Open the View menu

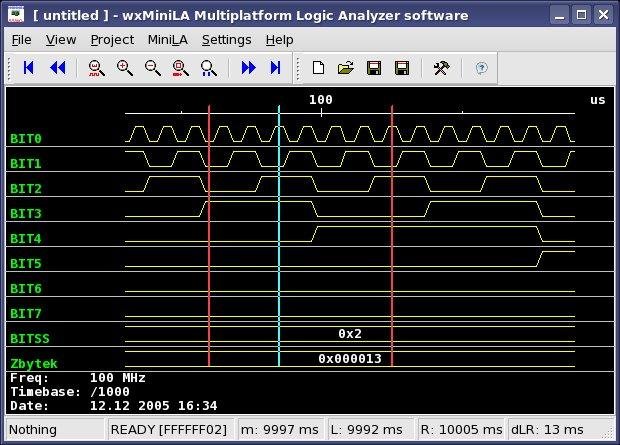coord(61,40)
